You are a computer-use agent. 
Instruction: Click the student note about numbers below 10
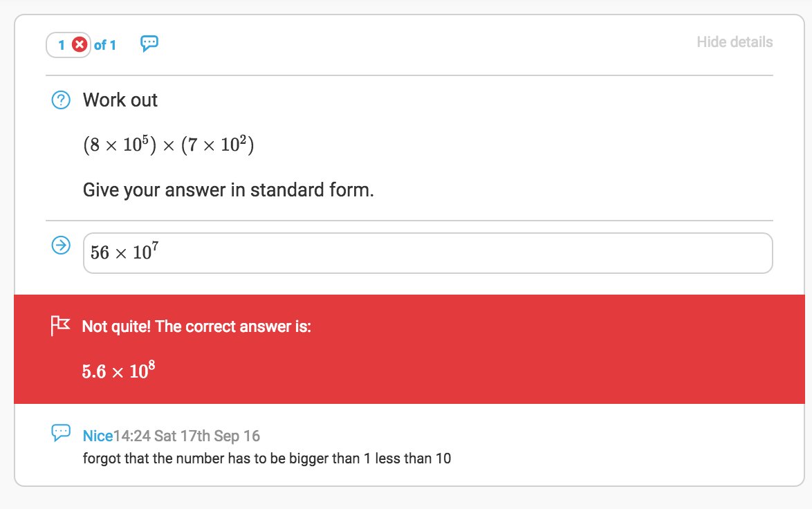[x=267, y=458]
